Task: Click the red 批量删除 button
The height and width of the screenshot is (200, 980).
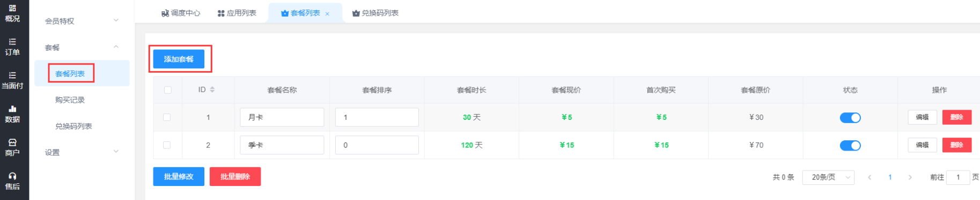Action: pos(235,176)
